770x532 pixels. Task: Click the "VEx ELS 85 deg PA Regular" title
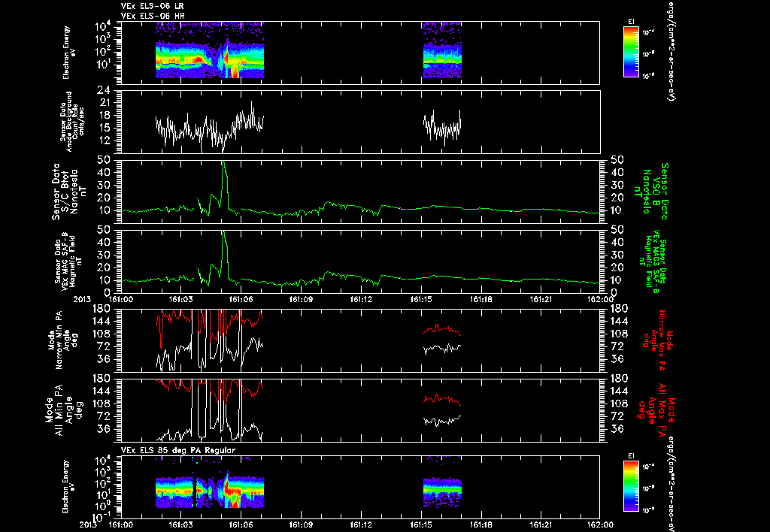(x=178, y=450)
